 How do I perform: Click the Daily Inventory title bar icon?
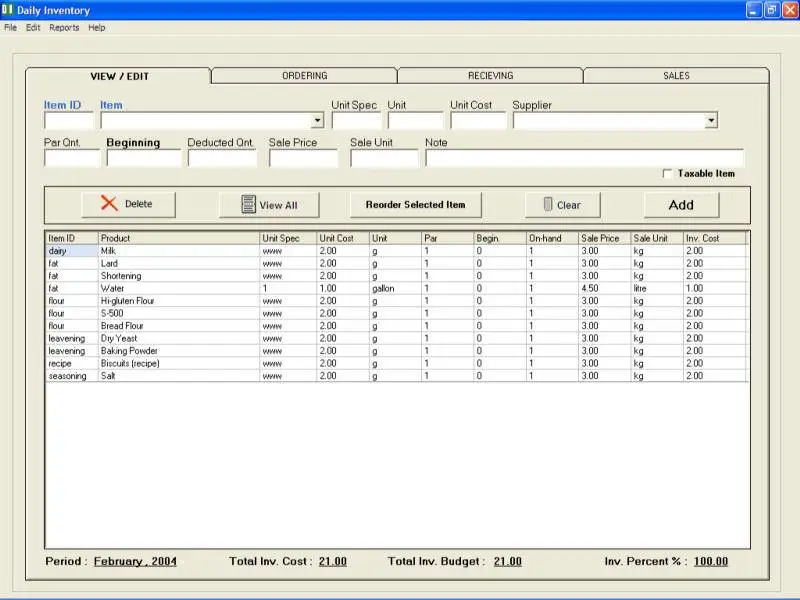coord(7,9)
